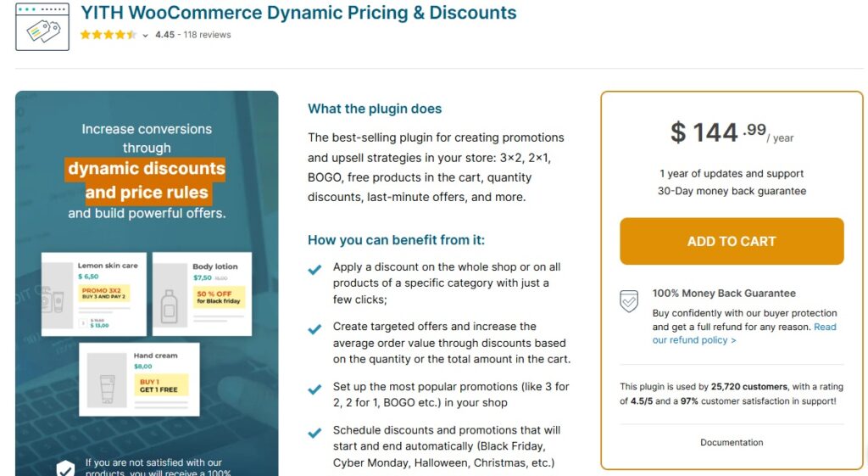The width and height of the screenshot is (868, 476).
Task: Click the Lemon skin care product card
Action: pyautogui.click(x=94, y=294)
